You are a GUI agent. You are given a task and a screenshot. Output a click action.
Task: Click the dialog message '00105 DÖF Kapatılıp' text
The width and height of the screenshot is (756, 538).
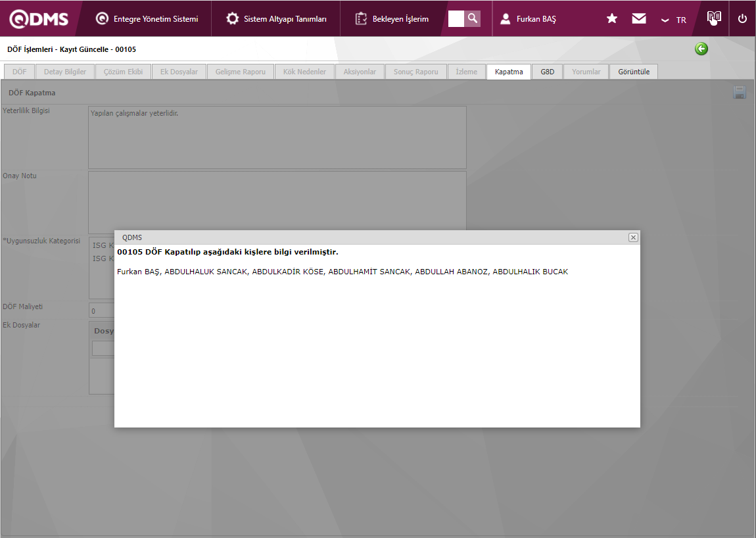(227, 252)
